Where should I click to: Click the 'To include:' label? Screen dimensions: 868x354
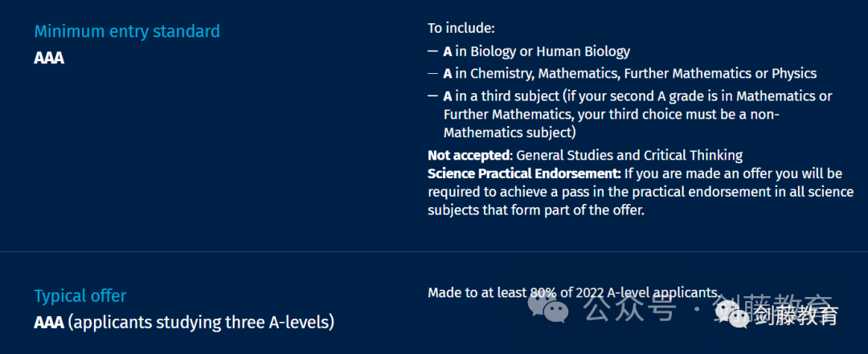(461, 28)
